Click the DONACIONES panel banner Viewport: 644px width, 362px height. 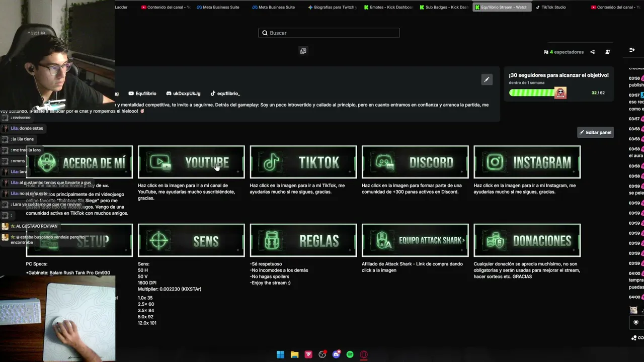[x=527, y=240]
